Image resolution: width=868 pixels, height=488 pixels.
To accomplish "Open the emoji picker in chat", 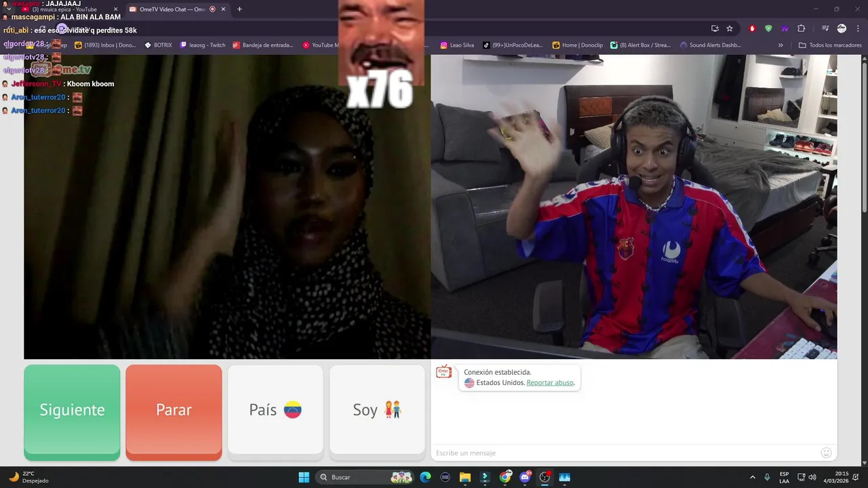I will click(826, 453).
